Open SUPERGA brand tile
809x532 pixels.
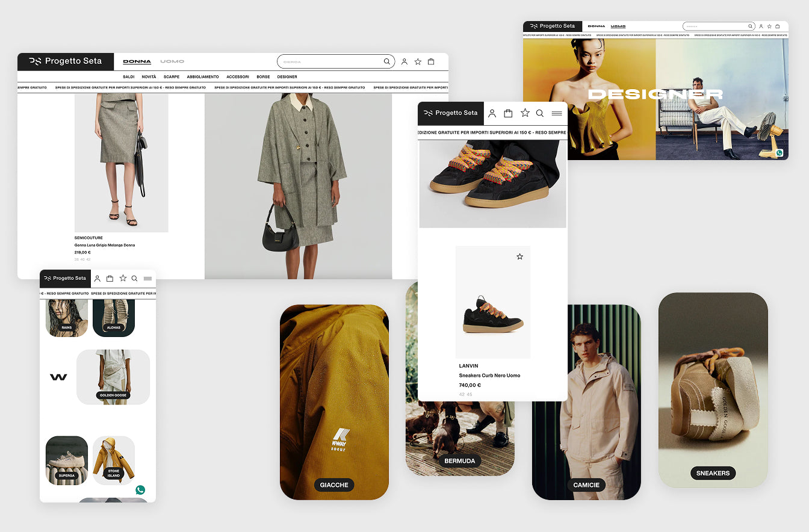[67, 460]
